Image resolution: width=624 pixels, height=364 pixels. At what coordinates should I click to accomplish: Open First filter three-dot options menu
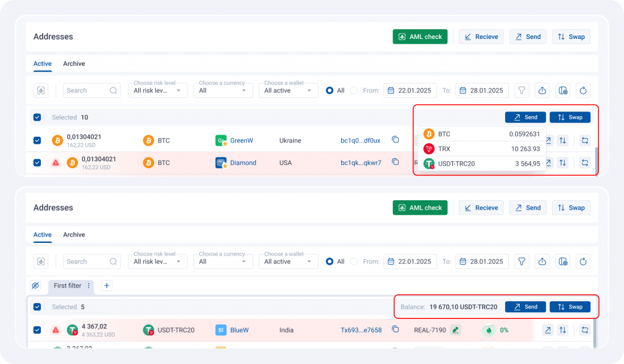(x=88, y=285)
